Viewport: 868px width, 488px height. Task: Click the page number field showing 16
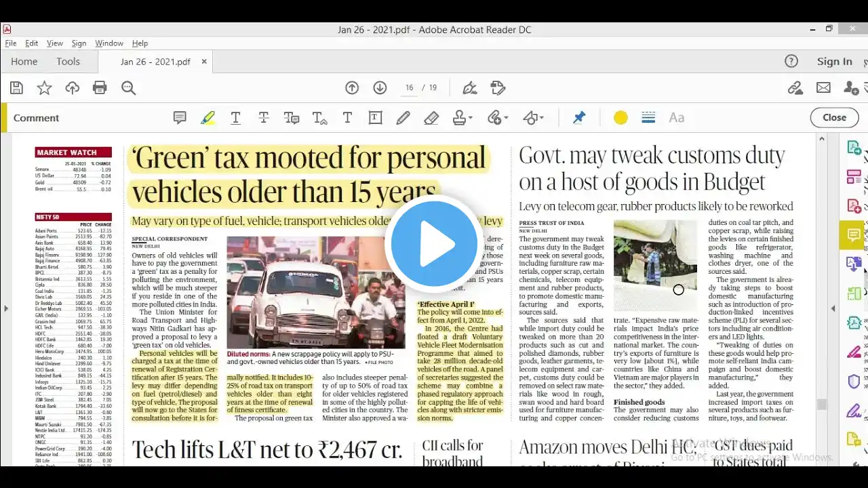pos(409,87)
